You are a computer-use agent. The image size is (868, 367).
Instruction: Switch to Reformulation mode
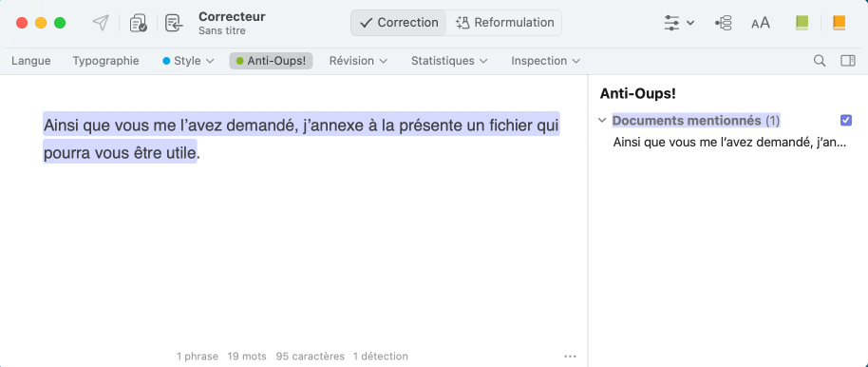[504, 23]
